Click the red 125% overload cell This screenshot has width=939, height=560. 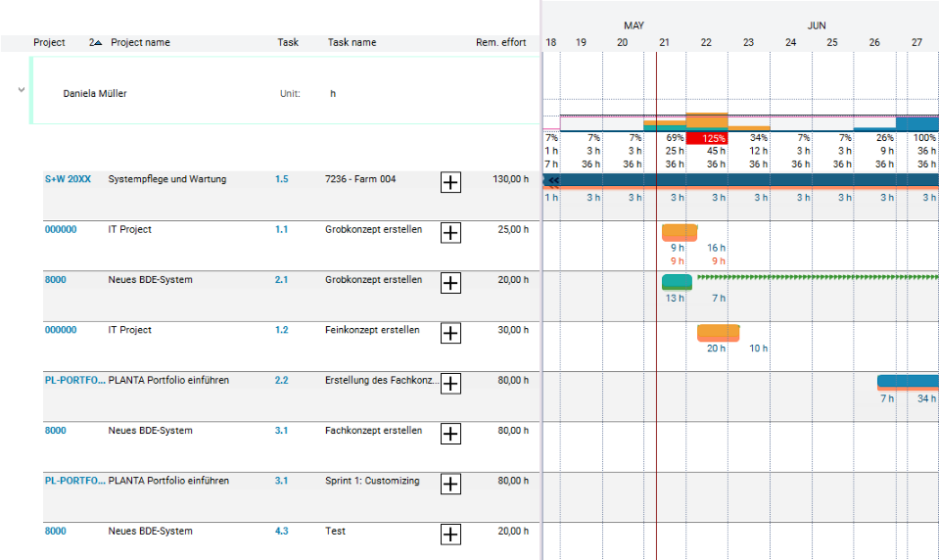click(707, 138)
